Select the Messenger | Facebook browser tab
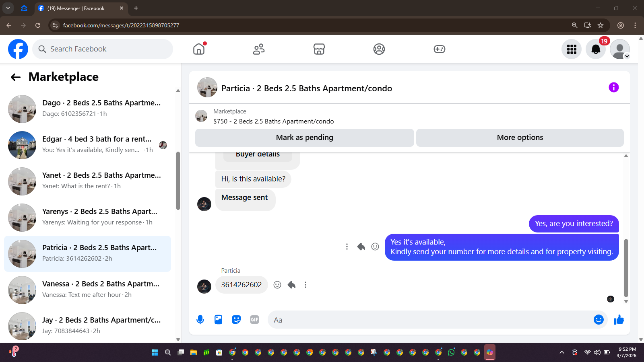 (80, 8)
